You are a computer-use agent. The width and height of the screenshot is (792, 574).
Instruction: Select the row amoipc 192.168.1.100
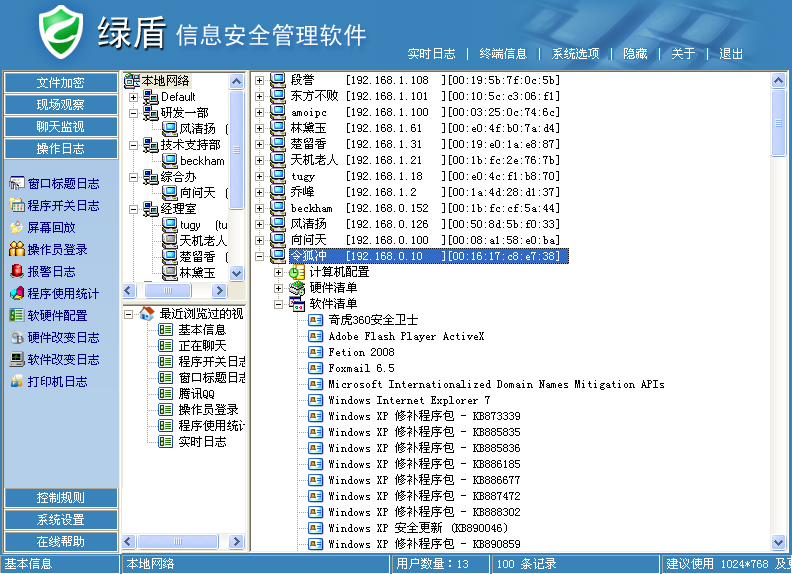424,112
